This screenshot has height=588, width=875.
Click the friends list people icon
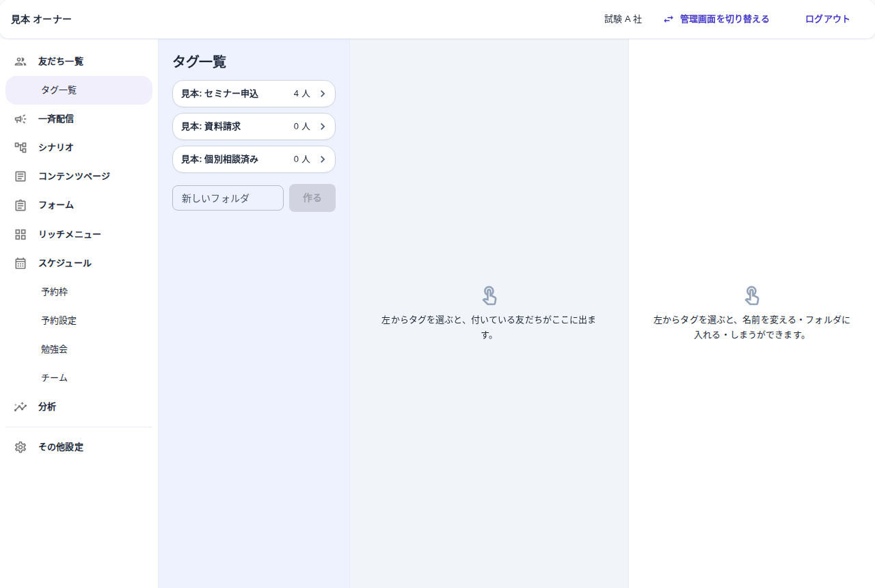point(21,62)
